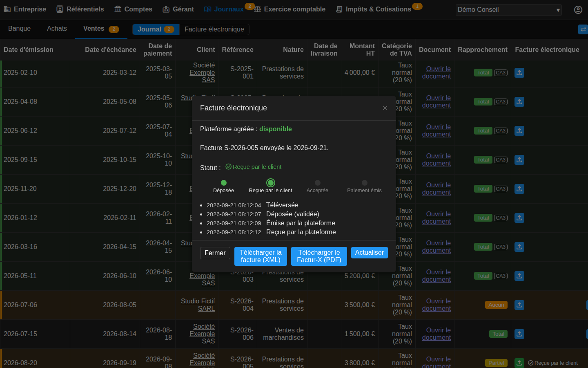Download the invoice as XML
588x368 pixels.
click(x=261, y=256)
